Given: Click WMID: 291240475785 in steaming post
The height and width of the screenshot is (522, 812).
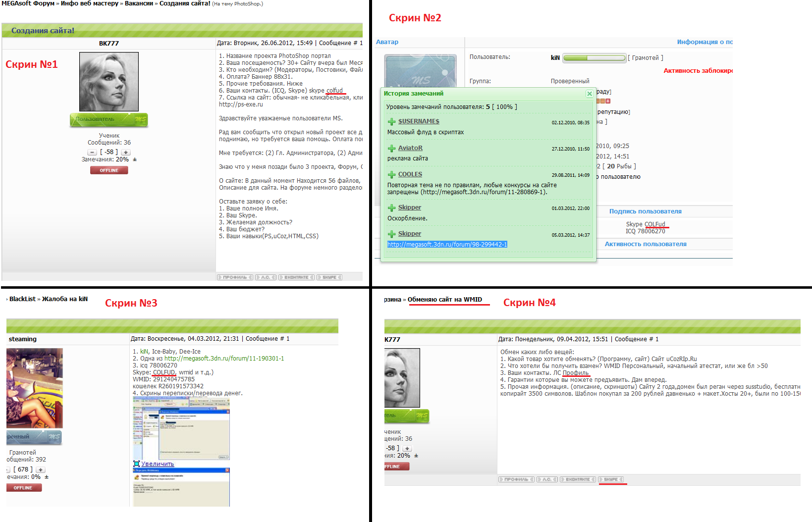Looking at the screenshot, I should [163, 379].
